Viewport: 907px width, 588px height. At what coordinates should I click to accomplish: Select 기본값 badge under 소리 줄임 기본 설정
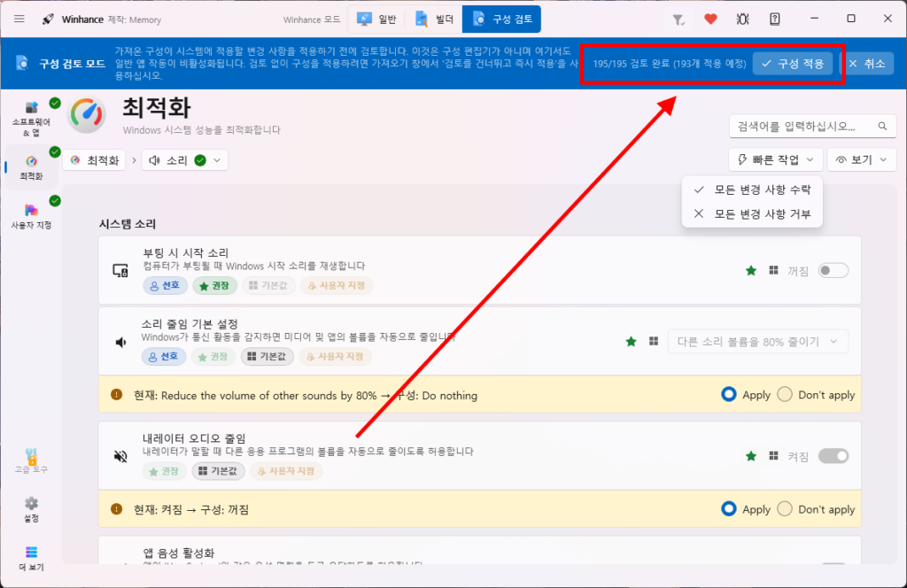(267, 357)
